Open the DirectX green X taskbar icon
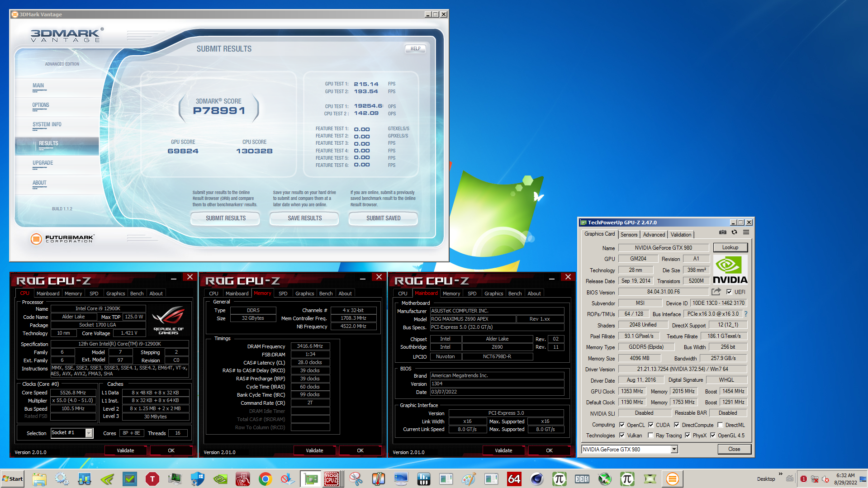 click(650, 479)
